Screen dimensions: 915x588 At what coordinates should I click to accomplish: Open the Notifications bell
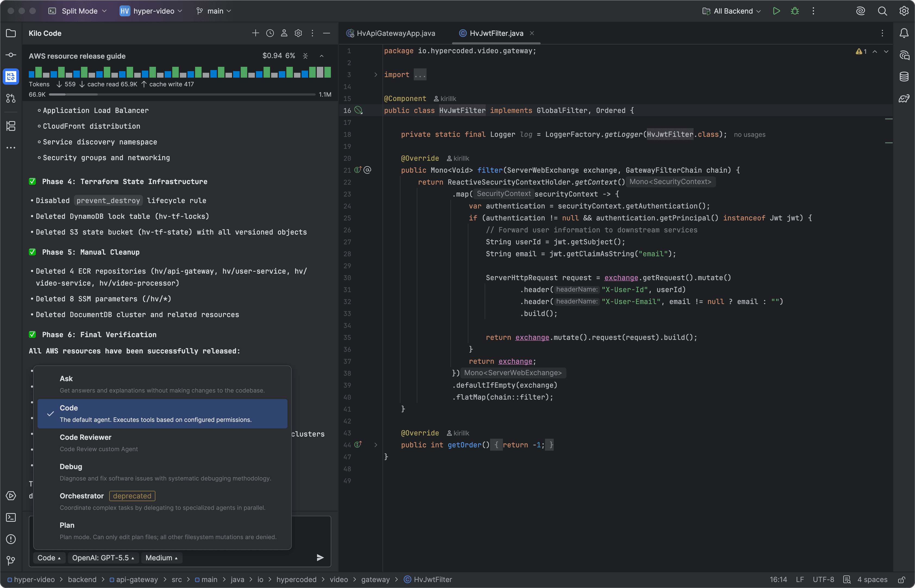tap(904, 33)
